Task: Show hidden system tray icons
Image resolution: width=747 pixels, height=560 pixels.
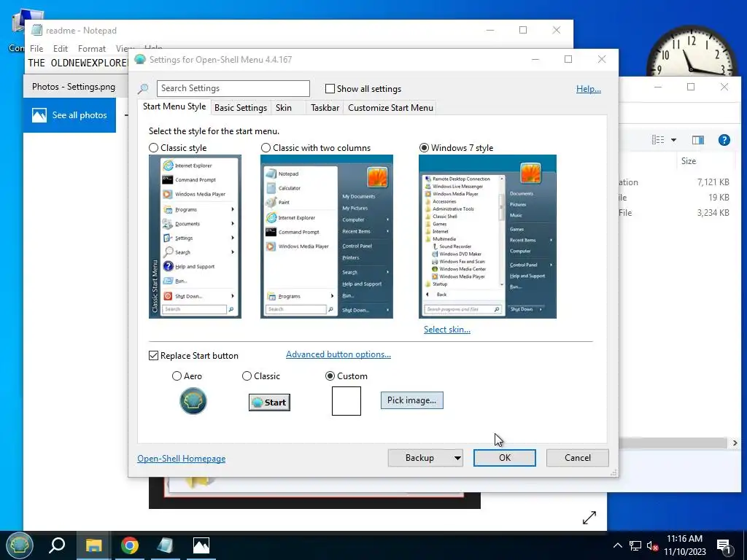Action: tap(617, 545)
